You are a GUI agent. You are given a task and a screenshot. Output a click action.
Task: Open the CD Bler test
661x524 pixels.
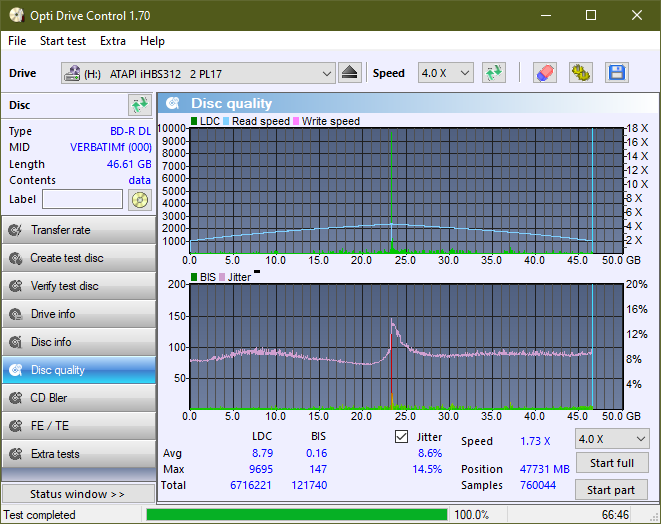click(x=79, y=398)
